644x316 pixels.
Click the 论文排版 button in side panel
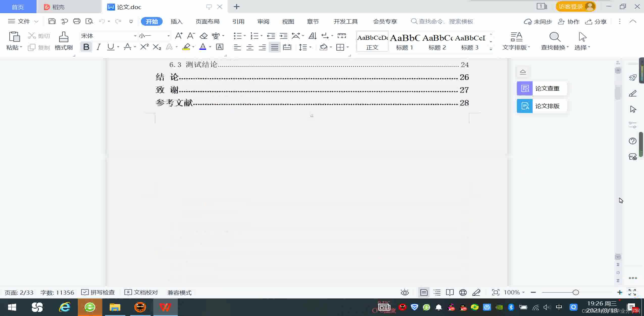542,106
